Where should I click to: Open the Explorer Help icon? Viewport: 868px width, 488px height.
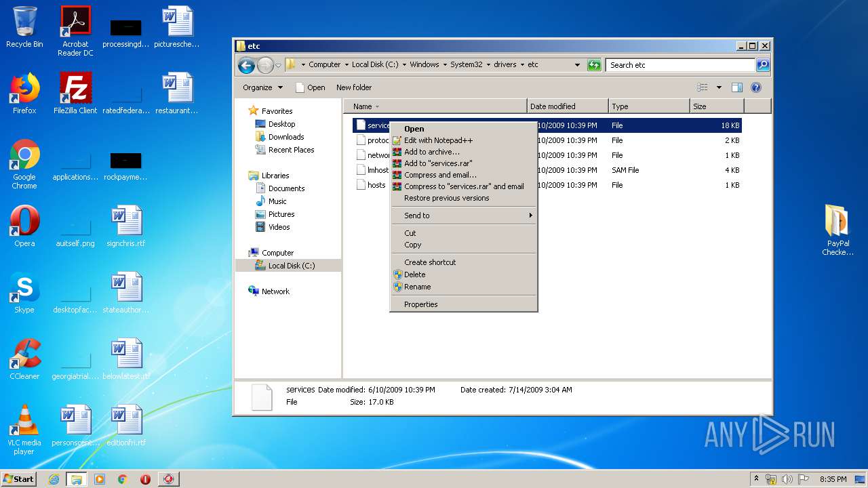click(756, 87)
